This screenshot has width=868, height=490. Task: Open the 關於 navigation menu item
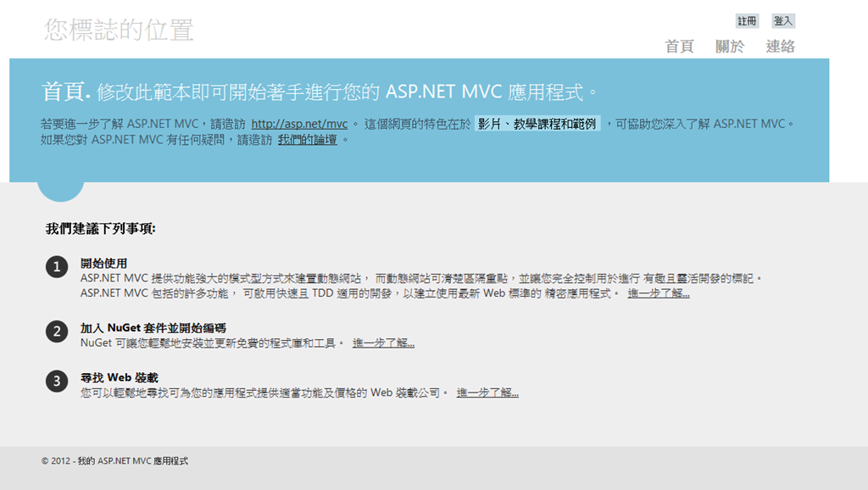[x=730, y=47]
